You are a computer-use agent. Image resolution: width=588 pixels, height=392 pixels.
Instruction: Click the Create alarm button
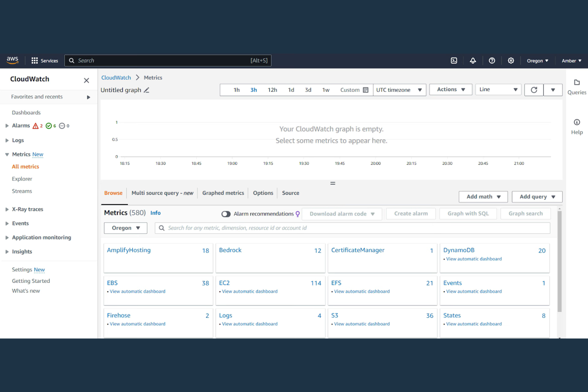pos(411,213)
